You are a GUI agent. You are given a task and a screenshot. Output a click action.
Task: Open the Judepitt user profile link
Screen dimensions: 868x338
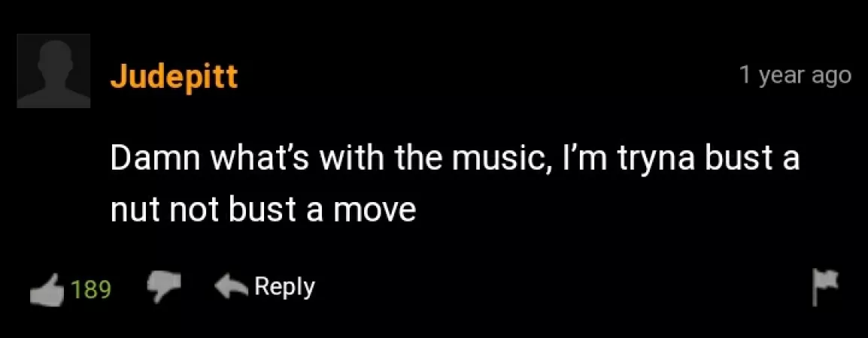point(174,76)
